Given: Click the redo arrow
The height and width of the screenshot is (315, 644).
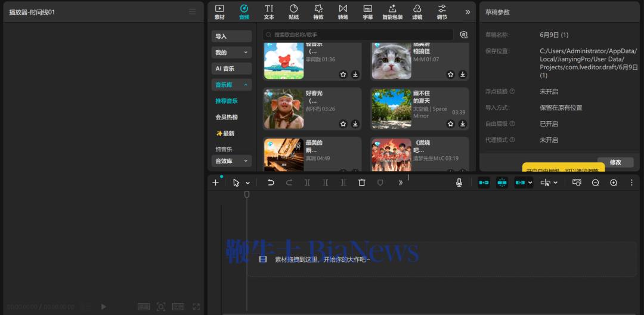Looking at the screenshot, I should coord(289,183).
